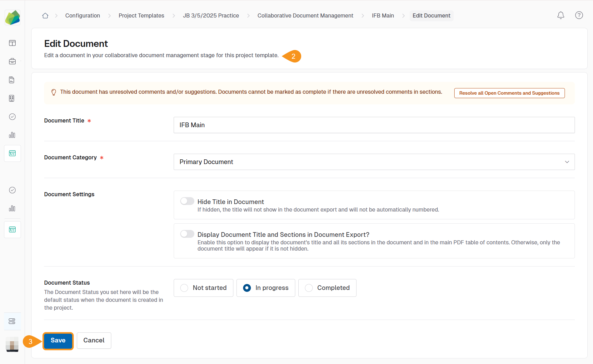Screen dimensions: 593x364
Task: Click Resolve all Open Comments and Suggestions
Action: pyautogui.click(x=509, y=93)
